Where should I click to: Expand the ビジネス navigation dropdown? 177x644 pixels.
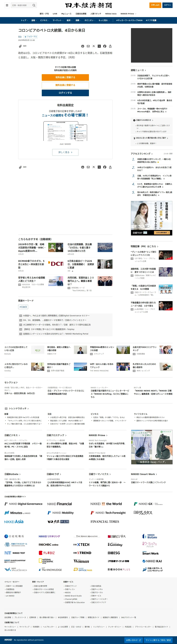point(45,20)
